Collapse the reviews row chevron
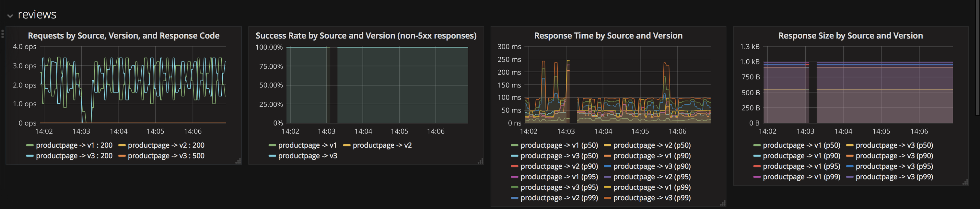980x209 pixels. click(10, 16)
